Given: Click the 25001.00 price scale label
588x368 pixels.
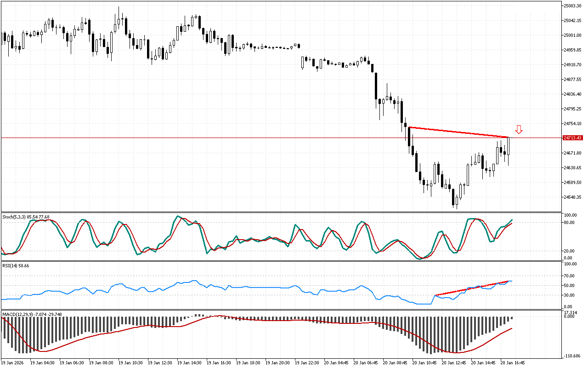Looking at the screenshot, I should click(572, 35).
